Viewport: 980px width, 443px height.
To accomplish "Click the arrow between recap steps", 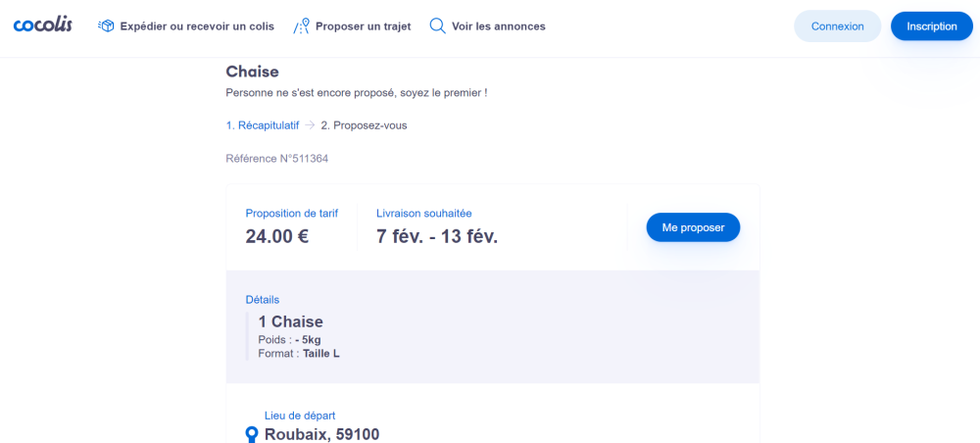I will point(310,125).
